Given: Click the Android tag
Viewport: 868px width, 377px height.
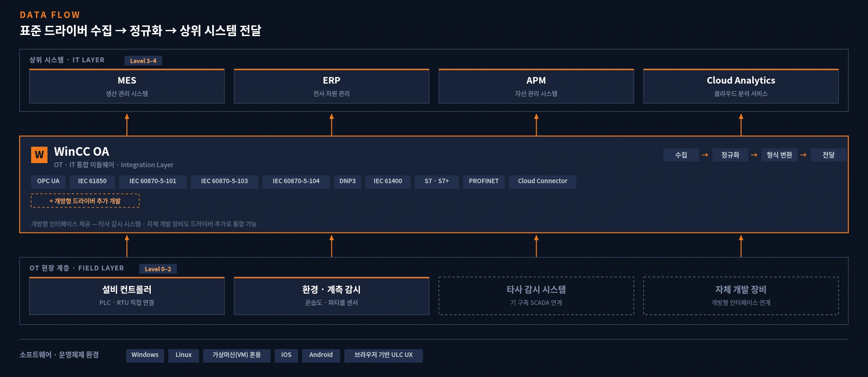Looking at the screenshot, I should tap(321, 355).
